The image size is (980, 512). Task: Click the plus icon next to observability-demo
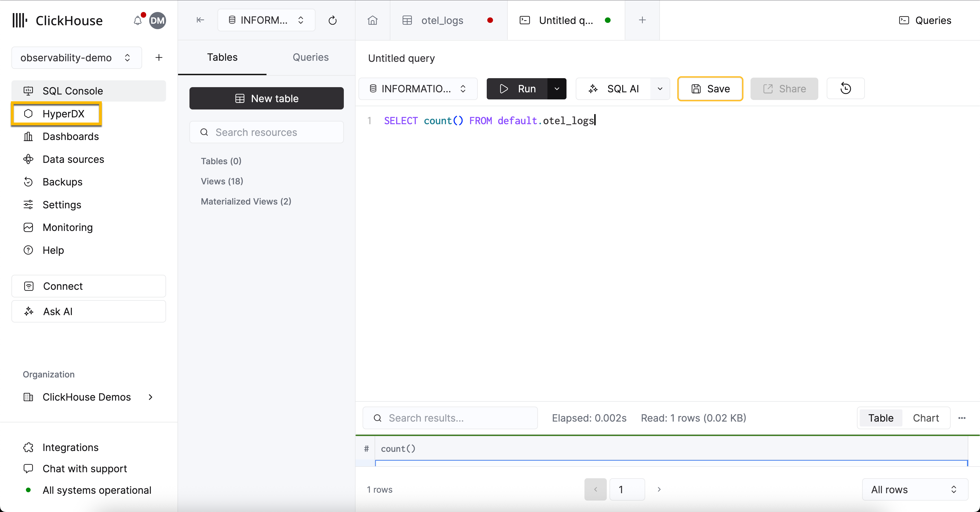point(159,57)
